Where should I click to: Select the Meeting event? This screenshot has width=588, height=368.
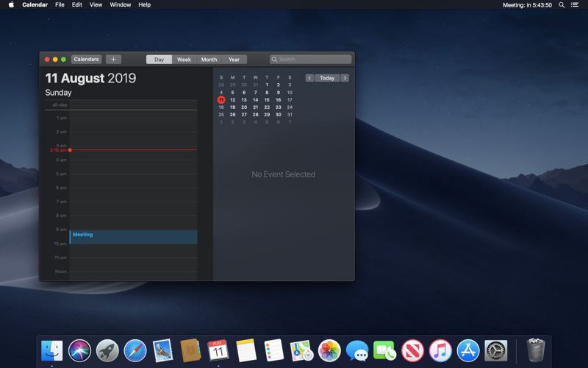coord(134,237)
